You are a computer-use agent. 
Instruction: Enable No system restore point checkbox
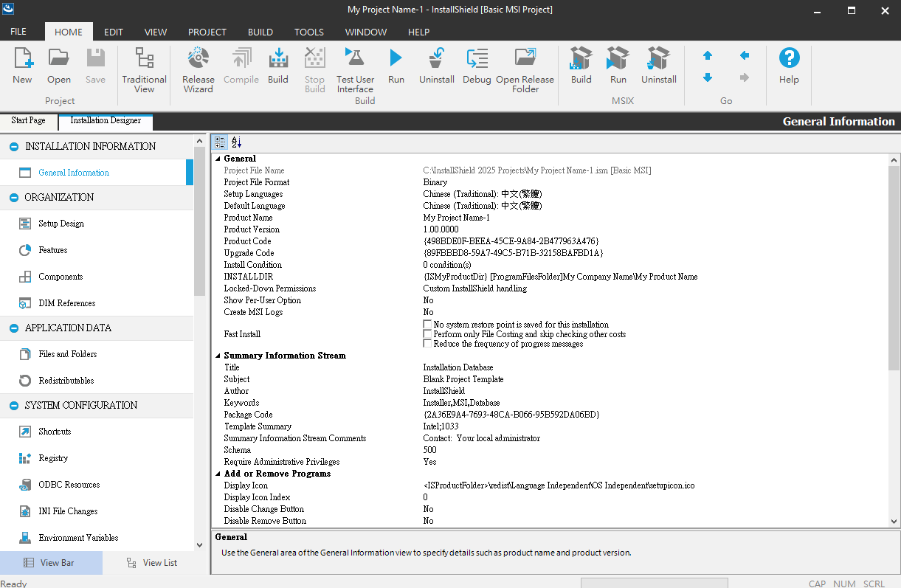pos(427,325)
